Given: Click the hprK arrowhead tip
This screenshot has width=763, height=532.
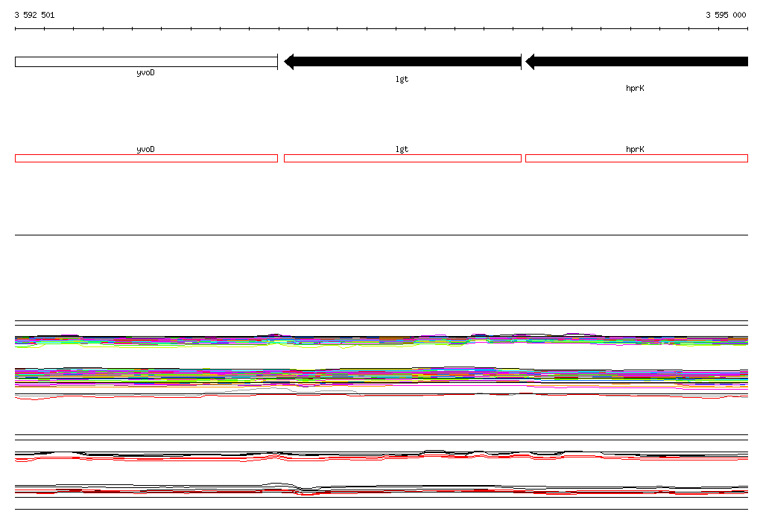Looking at the screenshot, I should [x=528, y=62].
